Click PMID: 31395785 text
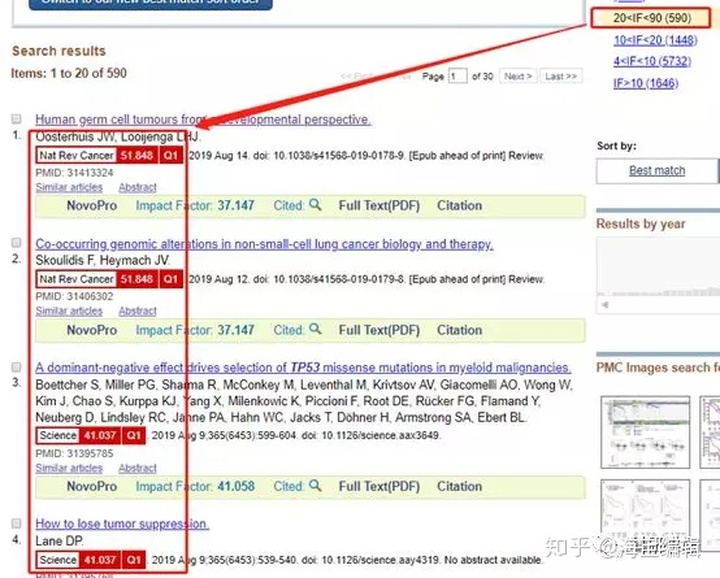This screenshot has width=720, height=578. point(74,453)
